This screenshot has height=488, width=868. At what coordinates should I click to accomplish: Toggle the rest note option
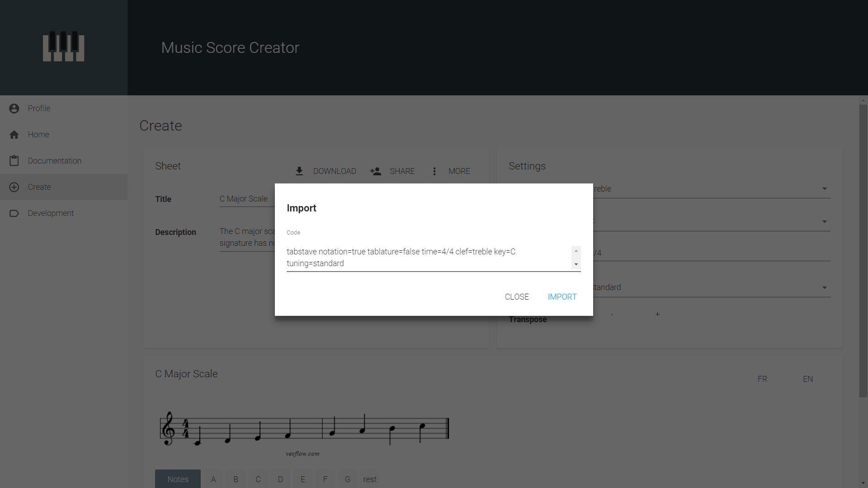[370, 479]
